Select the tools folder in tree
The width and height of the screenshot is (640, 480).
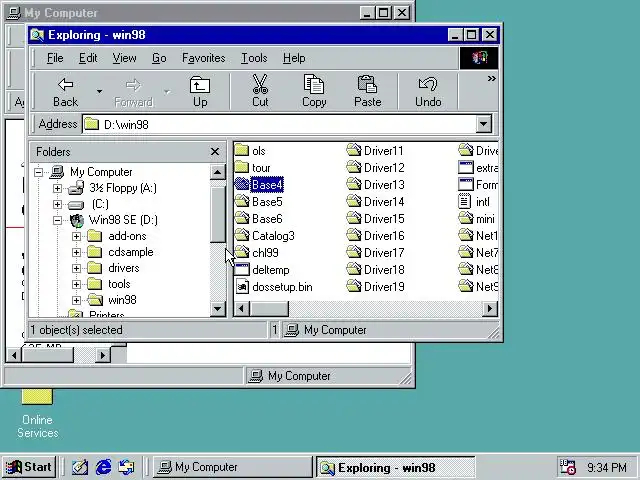coord(119,284)
